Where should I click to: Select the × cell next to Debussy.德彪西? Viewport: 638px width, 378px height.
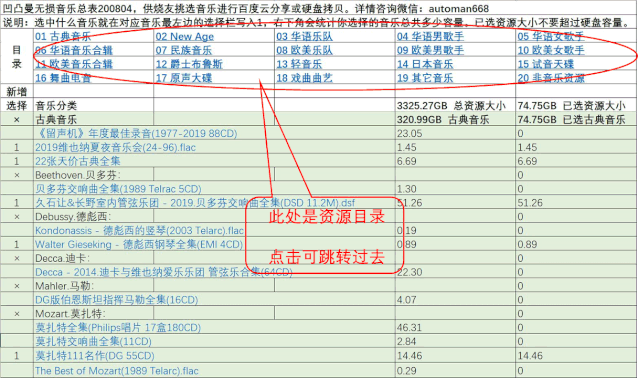(17, 216)
